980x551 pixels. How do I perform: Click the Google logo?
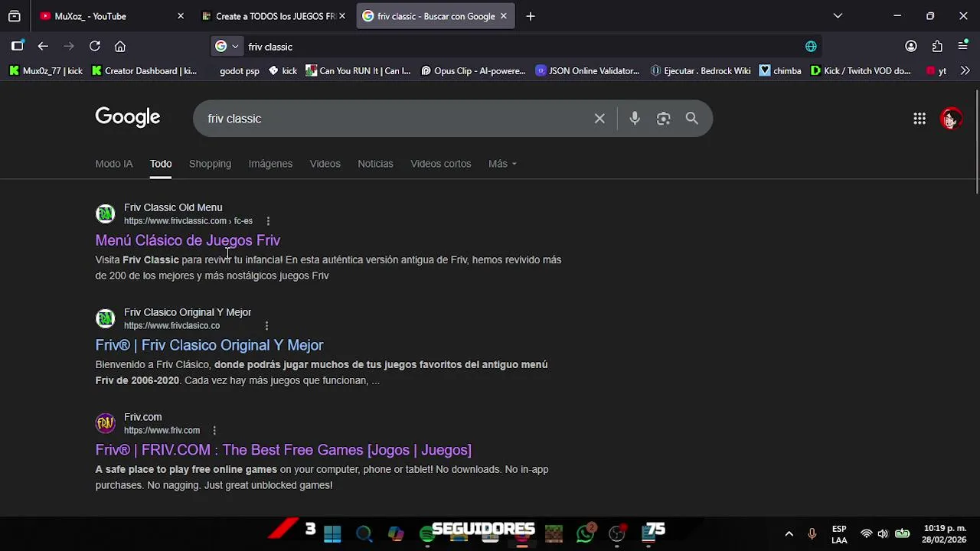[x=128, y=117]
